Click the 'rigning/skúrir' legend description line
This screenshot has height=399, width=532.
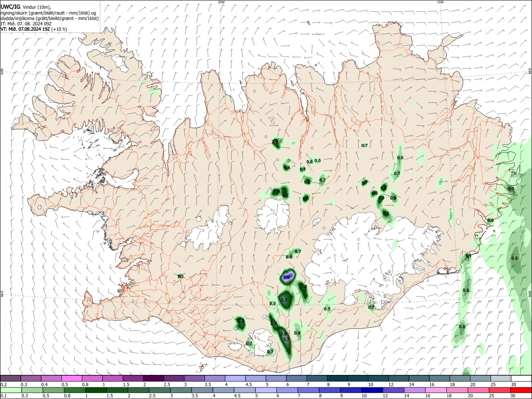click(48, 13)
